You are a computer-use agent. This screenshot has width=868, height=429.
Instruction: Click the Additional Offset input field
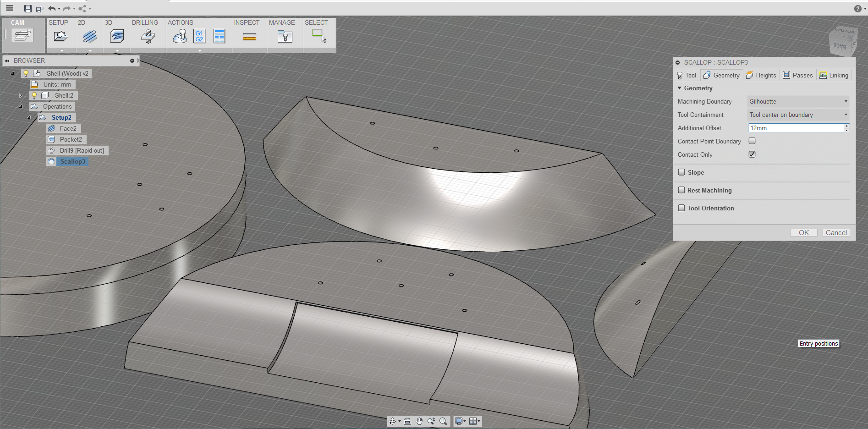[796, 128]
